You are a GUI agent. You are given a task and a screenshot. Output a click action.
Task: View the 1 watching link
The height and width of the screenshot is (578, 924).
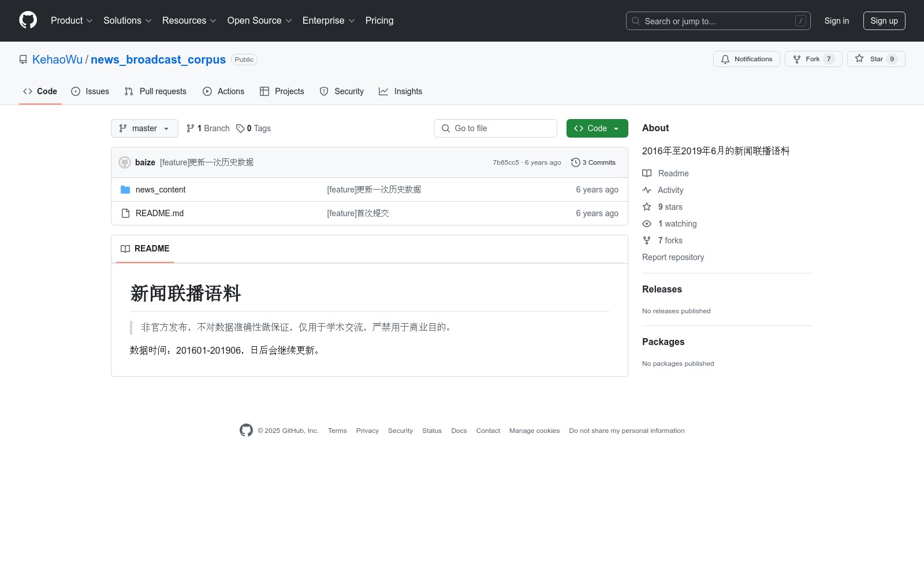click(669, 224)
